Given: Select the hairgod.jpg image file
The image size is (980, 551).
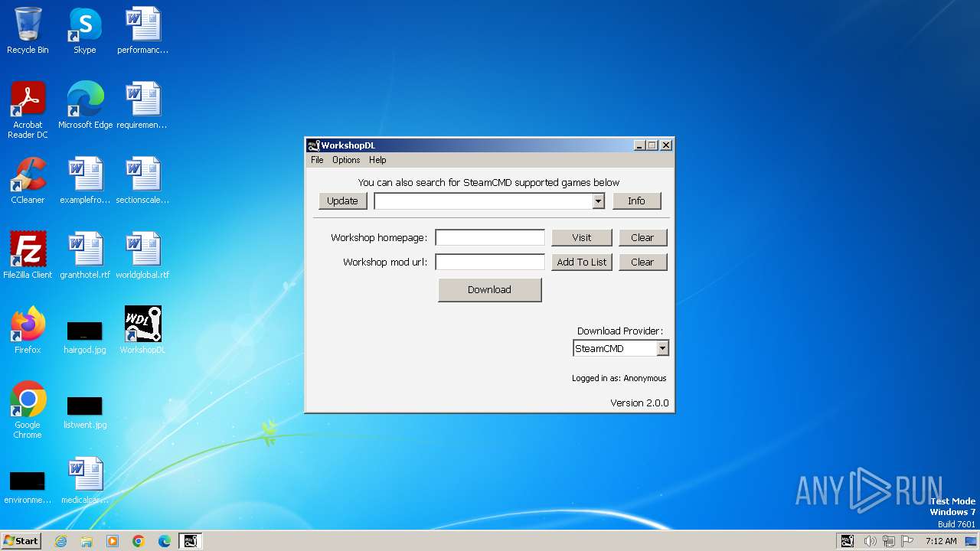Looking at the screenshot, I should pyautogui.click(x=85, y=337).
